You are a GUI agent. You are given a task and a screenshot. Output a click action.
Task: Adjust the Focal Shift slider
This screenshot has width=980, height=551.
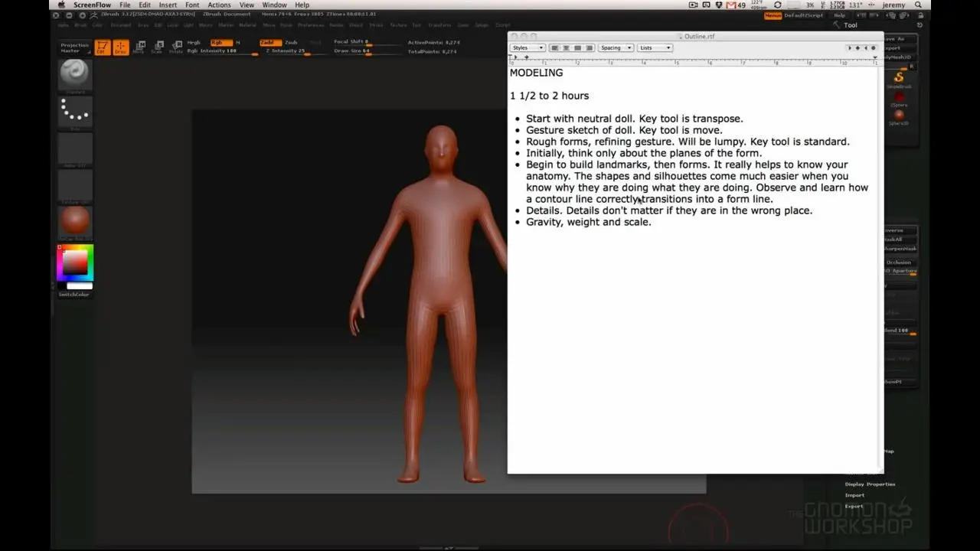tap(366, 42)
